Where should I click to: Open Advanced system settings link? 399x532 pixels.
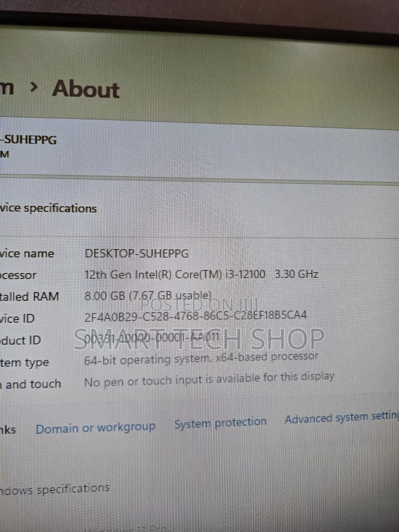click(342, 418)
